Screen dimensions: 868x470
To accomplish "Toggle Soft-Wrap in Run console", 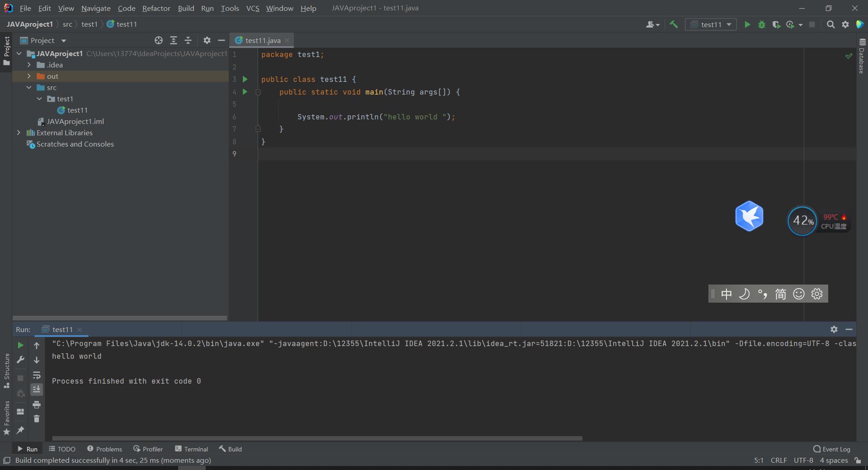I will click(37, 375).
